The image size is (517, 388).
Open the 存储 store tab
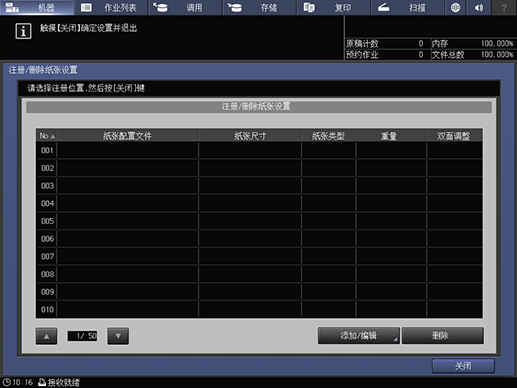coord(259,7)
